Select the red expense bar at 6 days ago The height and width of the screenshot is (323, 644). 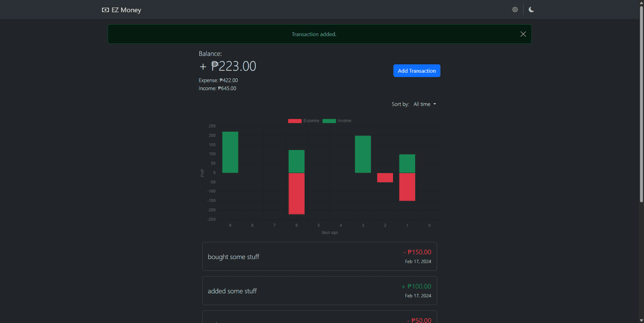pos(296,193)
